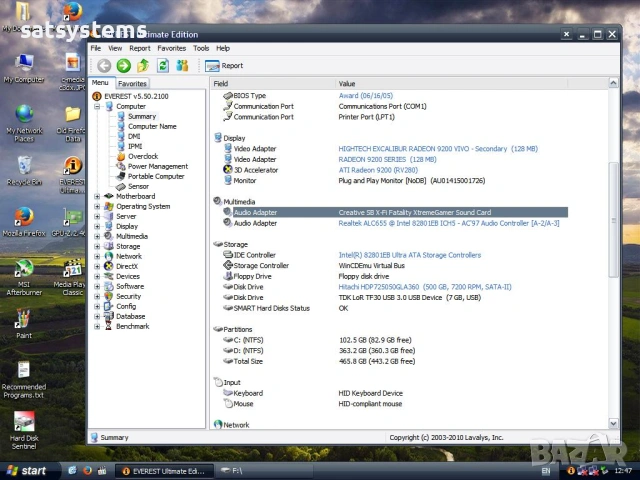Expand the Storage tree node
Screen dimensions: 640x480
[97, 246]
